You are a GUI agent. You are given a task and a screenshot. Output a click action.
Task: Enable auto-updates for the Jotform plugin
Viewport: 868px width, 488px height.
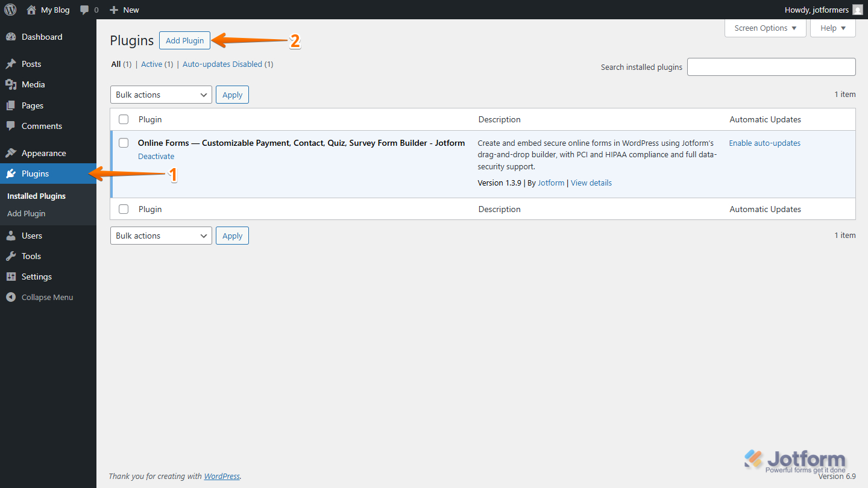point(764,143)
